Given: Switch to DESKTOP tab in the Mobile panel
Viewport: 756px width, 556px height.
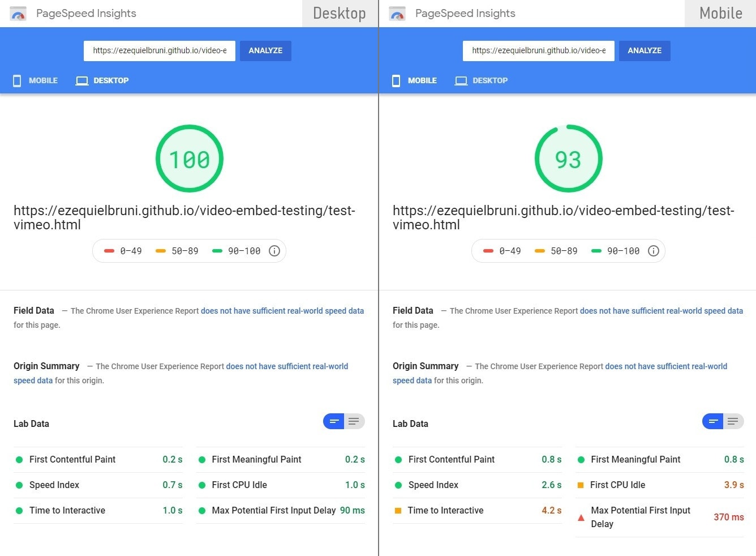Looking at the screenshot, I should (x=482, y=80).
